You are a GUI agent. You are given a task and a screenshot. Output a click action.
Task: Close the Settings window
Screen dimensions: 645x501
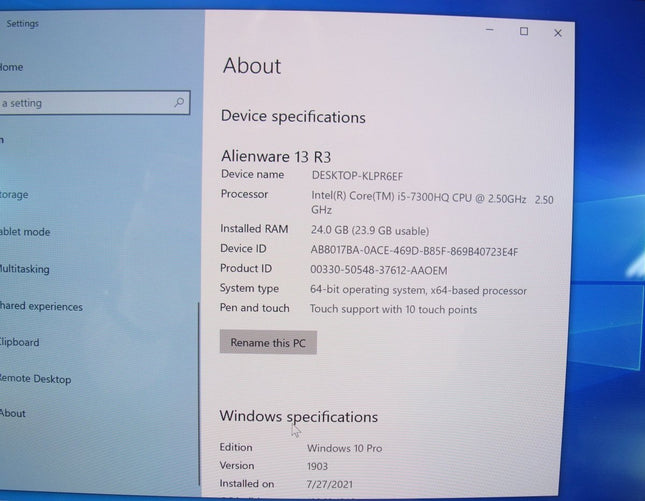pyautogui.click(x=558, y=33)
